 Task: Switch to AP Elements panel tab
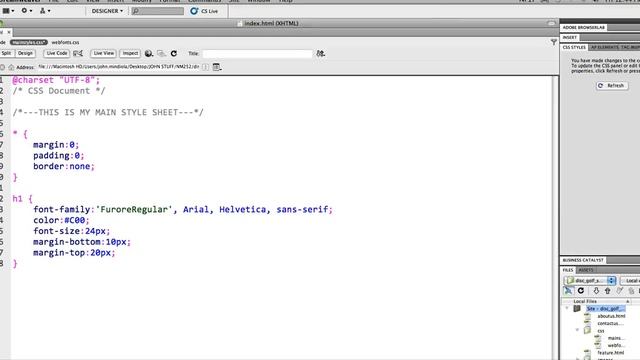point(605,47)
